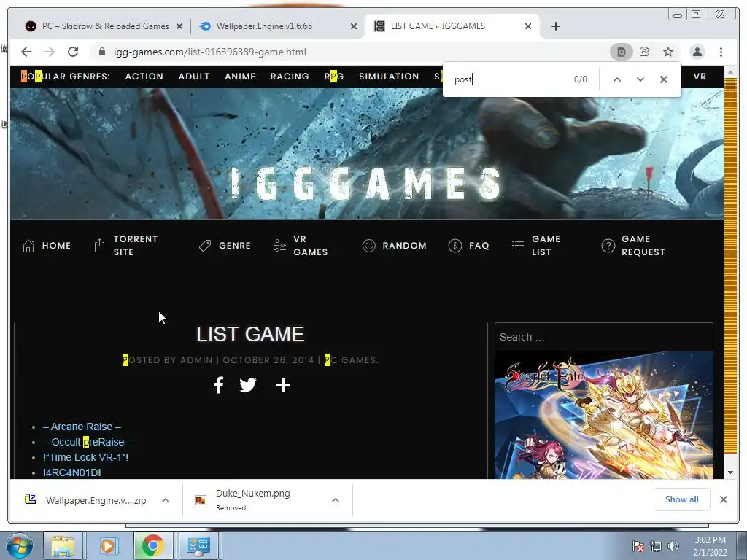Click the HOME house icon
747x560 pixels.
click(28, 246)
